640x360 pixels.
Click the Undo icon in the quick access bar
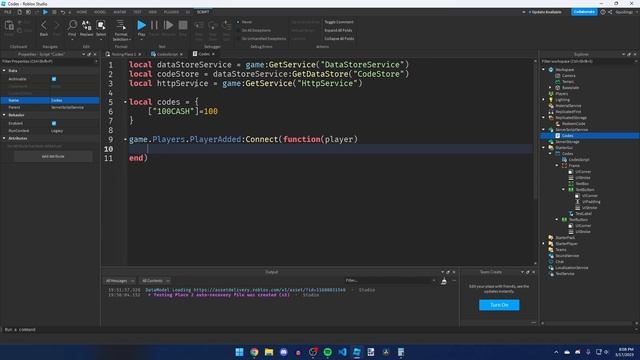coord(63,12)
